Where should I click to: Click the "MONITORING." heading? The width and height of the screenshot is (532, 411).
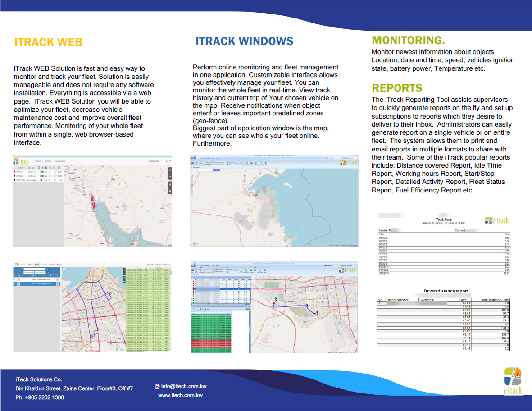click(408, 41)
